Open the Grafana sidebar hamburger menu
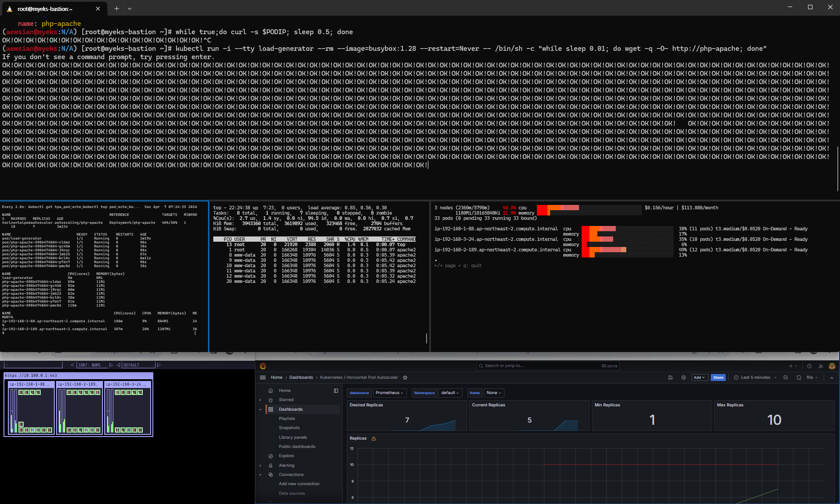The height and width of the screenshot is (504, 840). [263, 377]
